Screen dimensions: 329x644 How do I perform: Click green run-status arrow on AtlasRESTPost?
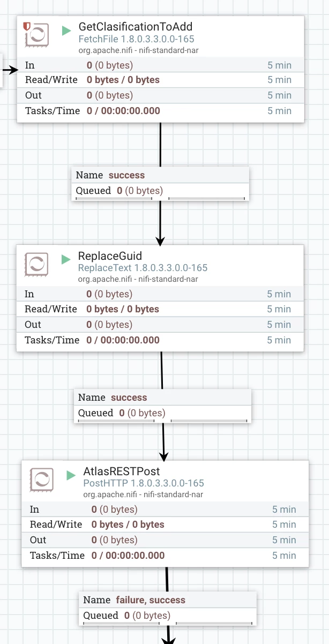(71, 475)
